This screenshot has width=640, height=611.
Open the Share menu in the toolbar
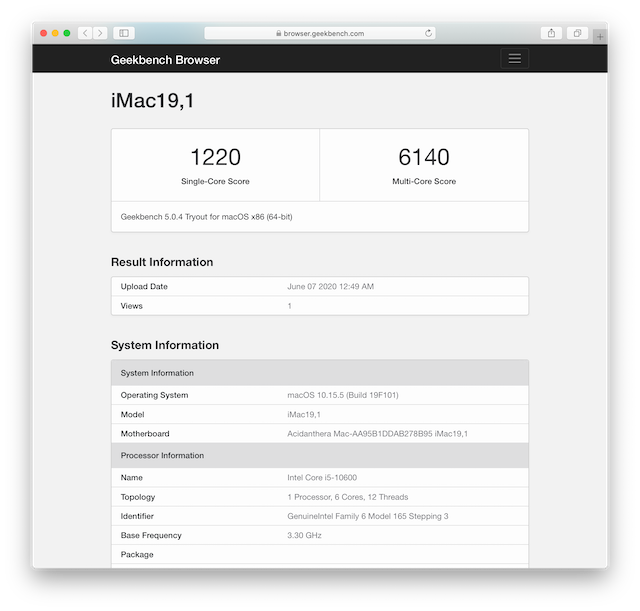tap(551, 33)
